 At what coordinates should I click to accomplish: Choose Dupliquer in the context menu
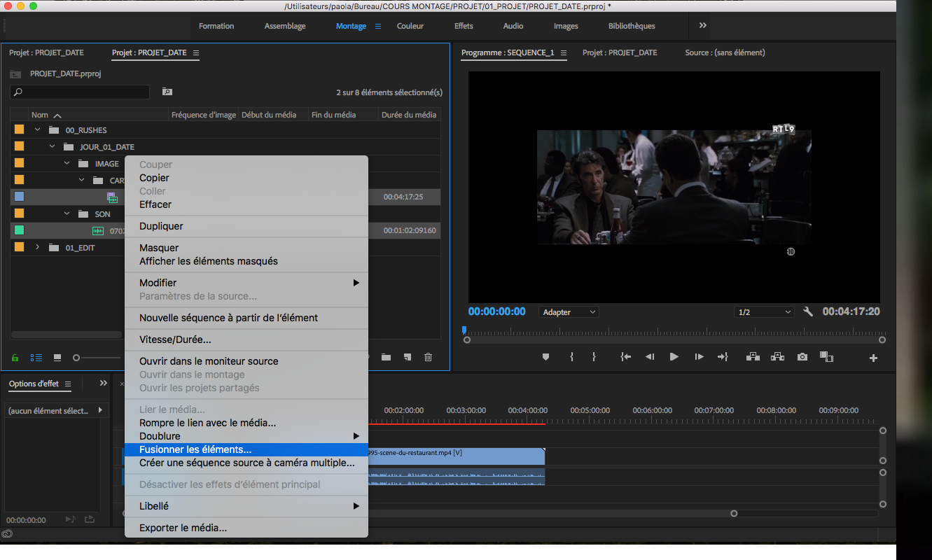coord(246,226)
